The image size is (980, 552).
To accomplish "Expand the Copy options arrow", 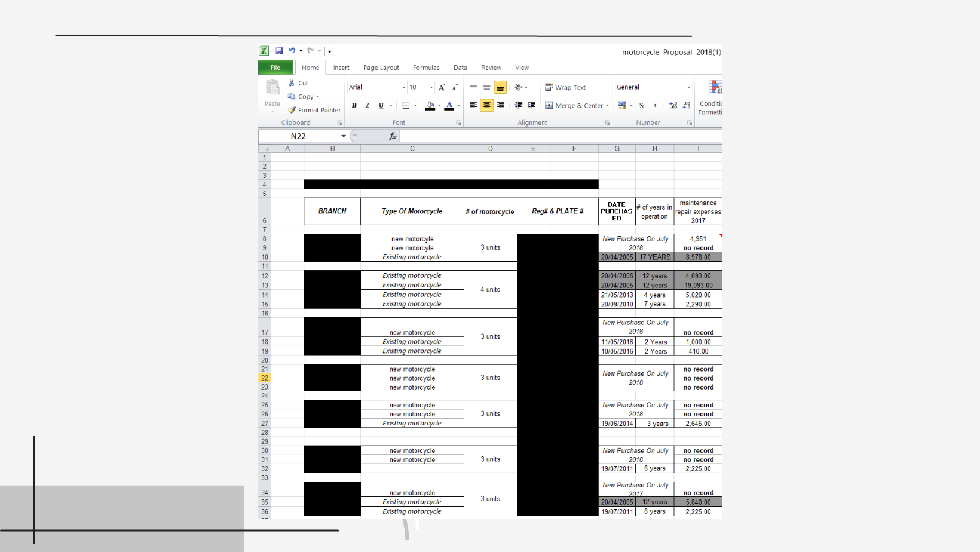I will tap(318, 97).
